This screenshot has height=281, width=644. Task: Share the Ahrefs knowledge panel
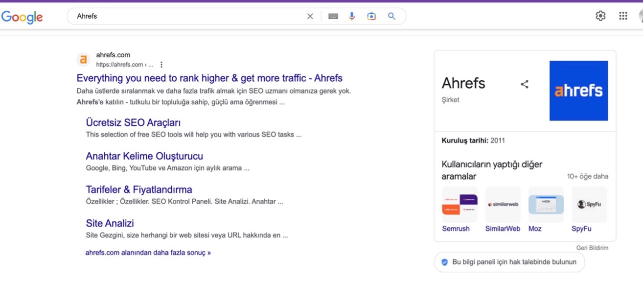[525, 84]
